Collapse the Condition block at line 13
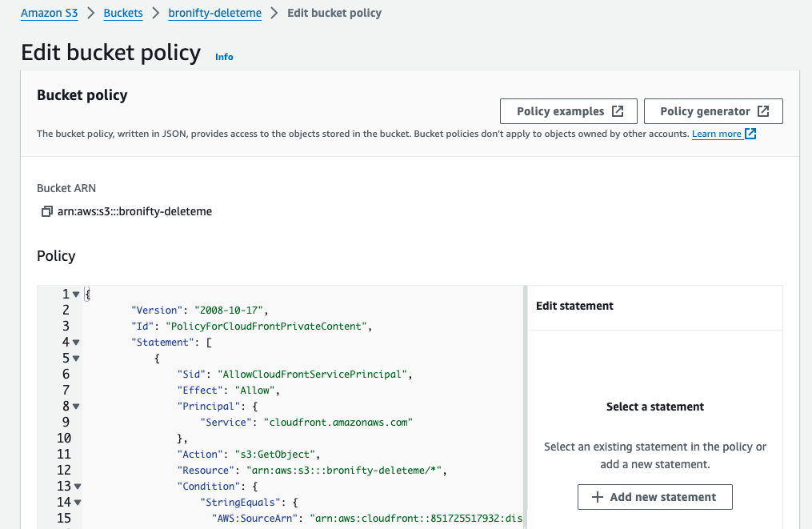 76,486
